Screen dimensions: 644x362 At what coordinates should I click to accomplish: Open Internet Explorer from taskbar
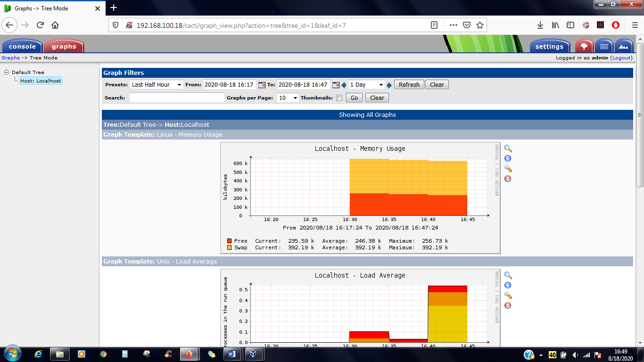[x=38, y=354]
